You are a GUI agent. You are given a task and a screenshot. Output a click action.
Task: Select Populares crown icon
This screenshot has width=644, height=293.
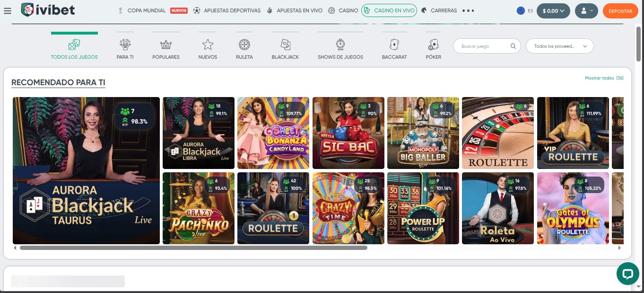pos(166,44)
